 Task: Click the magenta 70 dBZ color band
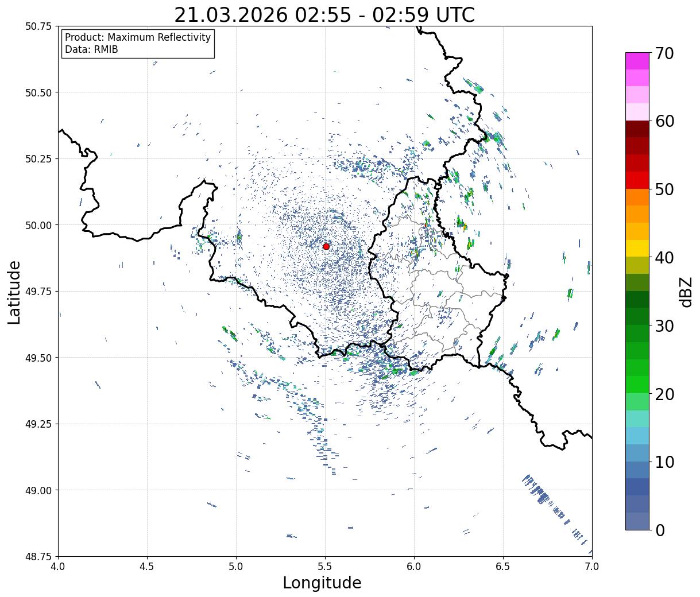point(637,61)
